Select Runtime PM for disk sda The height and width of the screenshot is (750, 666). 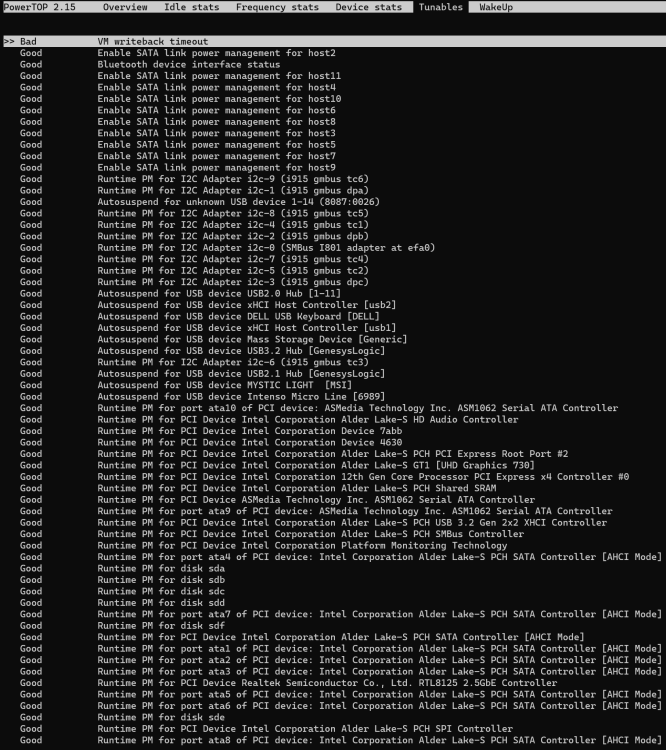point(122,569)
